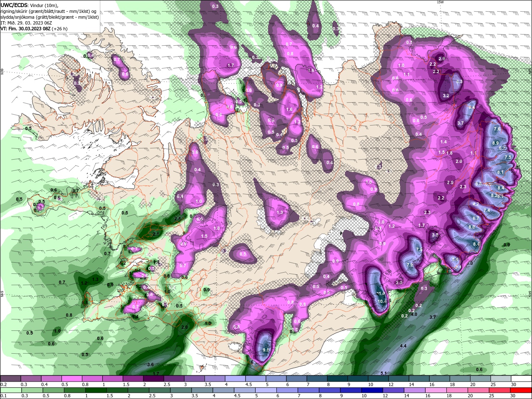Click the '6.4' precipitation value on the map
Image resolution: width=532 pixels, height=399 pixels.
point(471,107)
